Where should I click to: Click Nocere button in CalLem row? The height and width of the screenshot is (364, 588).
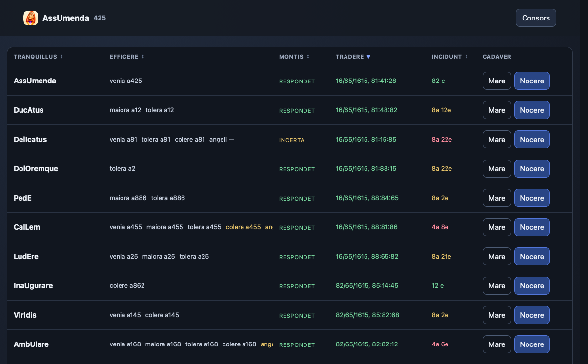click(532, 227)
